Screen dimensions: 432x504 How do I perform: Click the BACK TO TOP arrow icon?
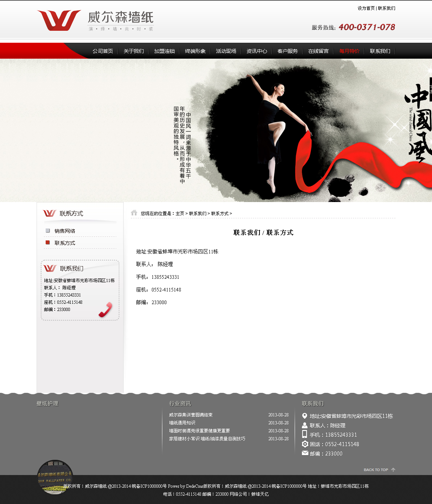point(393,470)
